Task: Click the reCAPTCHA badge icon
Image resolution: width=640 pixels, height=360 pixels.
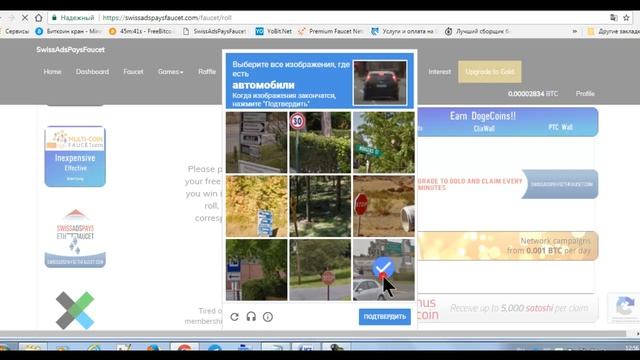Action: pyautogui.click(x=624, y=307)
